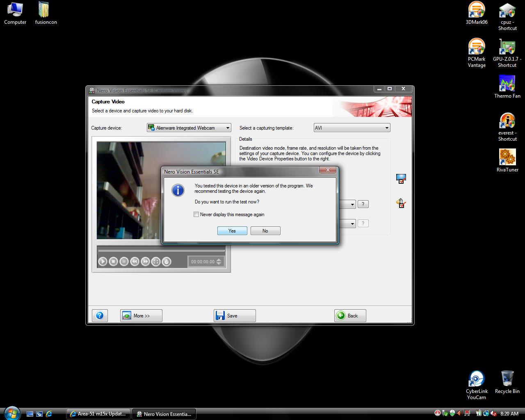Click the active '?' button beside the upper dropdown
The height and width of the screenshot is (420, 525).
[363, 204]
